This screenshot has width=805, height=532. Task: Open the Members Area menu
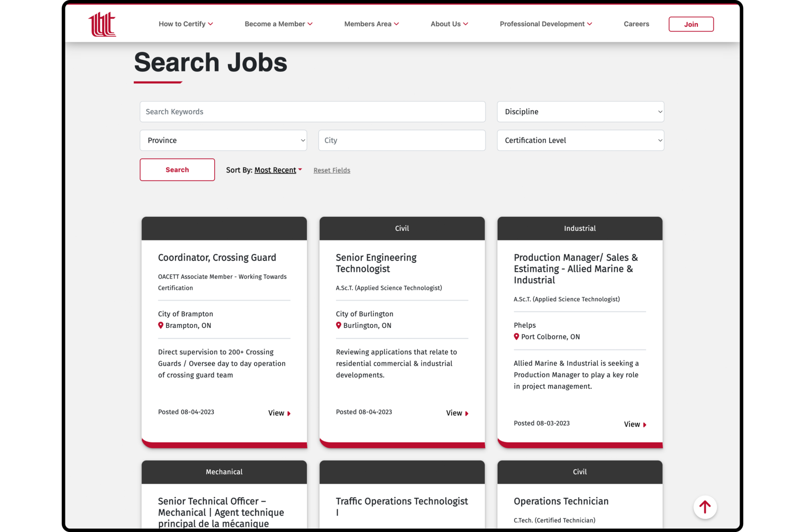click(x=371, y=24)
